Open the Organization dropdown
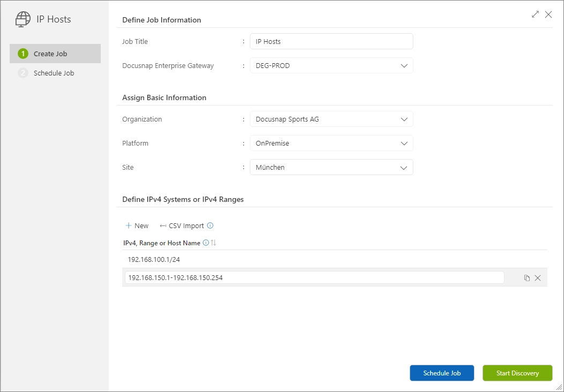This screenshot has width=564, height=392. [x=331, y=119]
